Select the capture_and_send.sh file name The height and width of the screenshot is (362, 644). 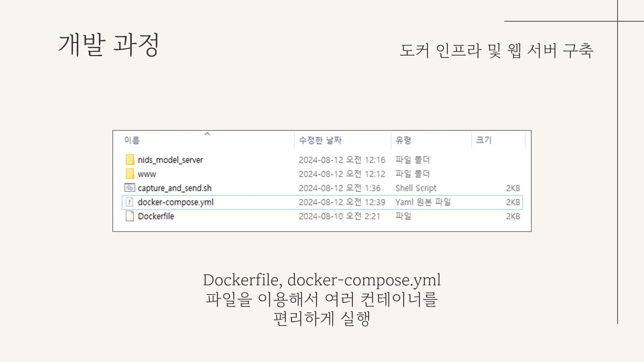pos(175,188)
